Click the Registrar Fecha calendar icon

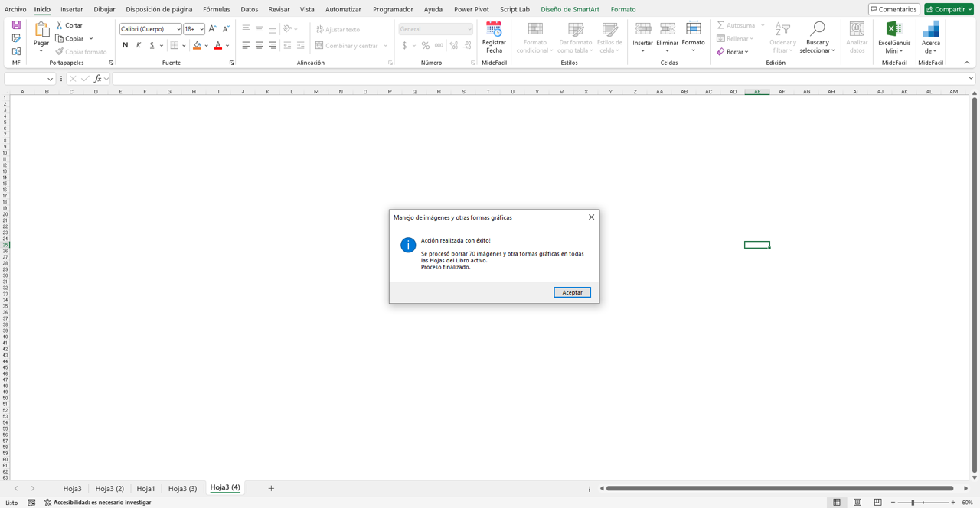pyautogui.click(x=494, y=30)
